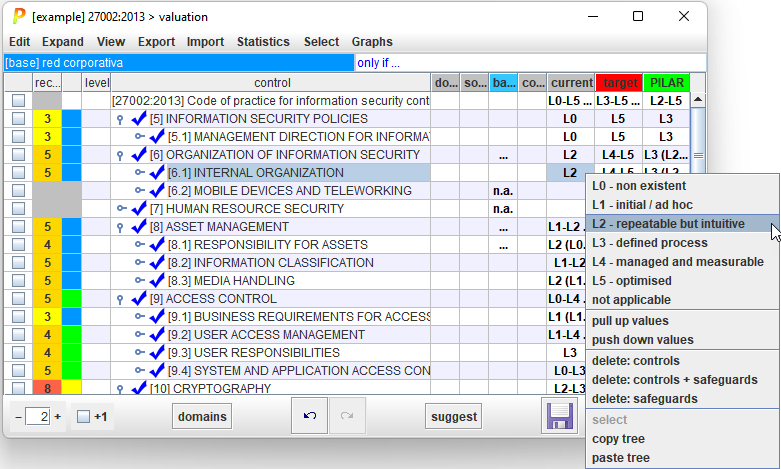Collapse the [9] Access Control node
Viewport: 781px width, 469px height.
click(120, 299)
